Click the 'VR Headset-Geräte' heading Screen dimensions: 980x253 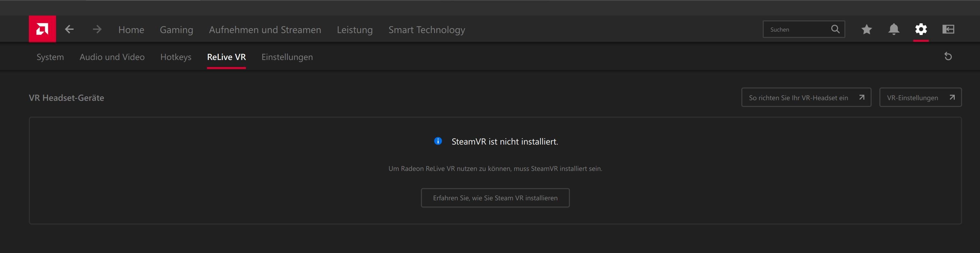(x=67, y=98)
